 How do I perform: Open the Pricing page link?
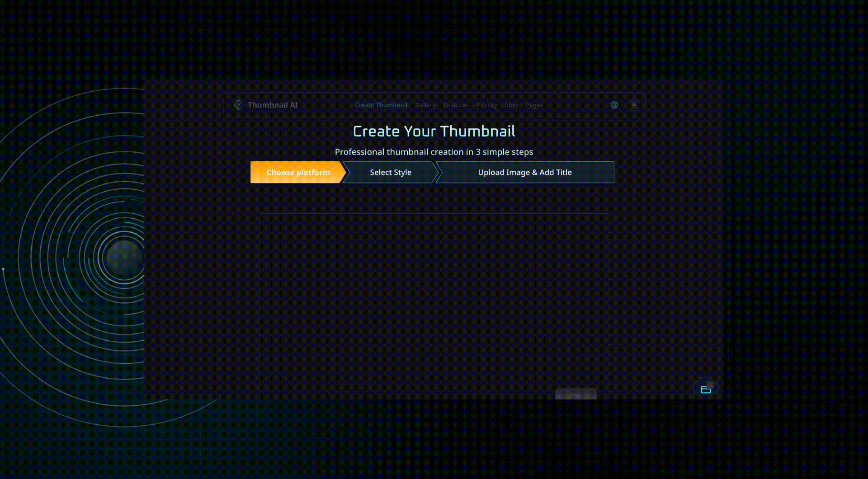(486, 105)
